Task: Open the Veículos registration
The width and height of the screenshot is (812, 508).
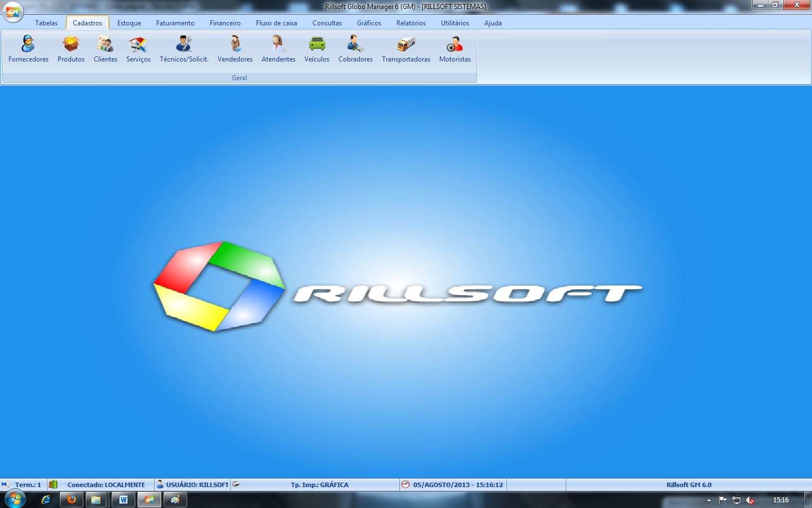Action: click(317, 48)
